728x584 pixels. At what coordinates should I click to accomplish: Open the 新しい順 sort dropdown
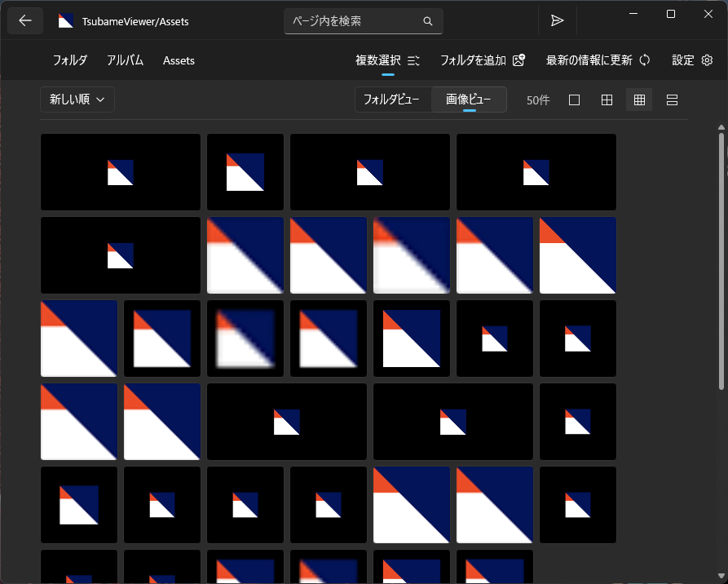(x=77, y=100)
